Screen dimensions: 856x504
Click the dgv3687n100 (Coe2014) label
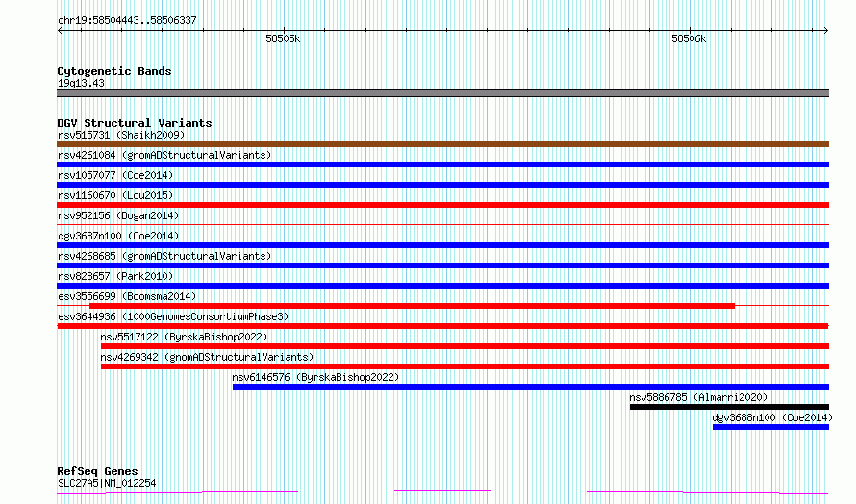coord(118,236)
